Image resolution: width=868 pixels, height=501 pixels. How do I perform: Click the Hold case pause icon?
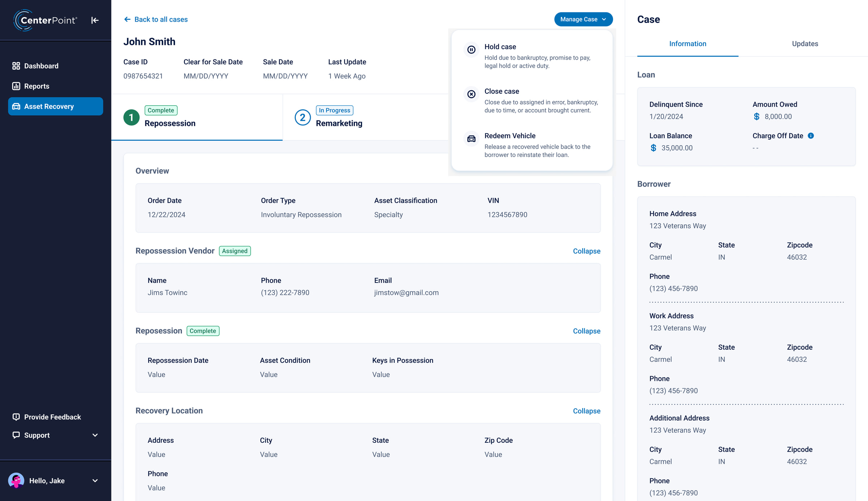471,50
